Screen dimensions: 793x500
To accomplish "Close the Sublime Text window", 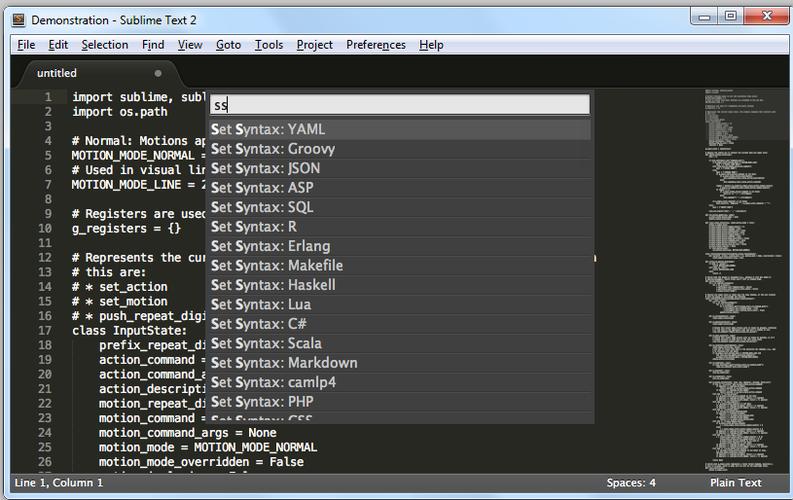I will click(766, 17).
